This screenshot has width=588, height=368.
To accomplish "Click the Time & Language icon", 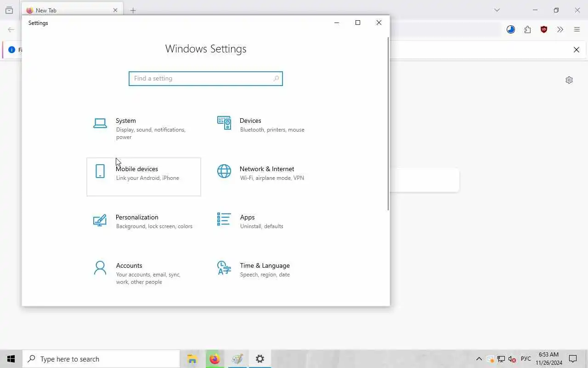I will (224, 268).
